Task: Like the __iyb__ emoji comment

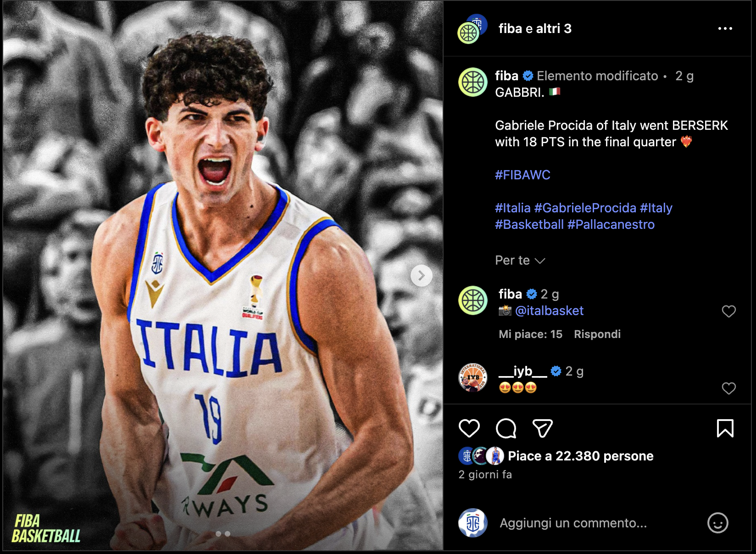Action: pyautogui.click(x=728, y=388)
